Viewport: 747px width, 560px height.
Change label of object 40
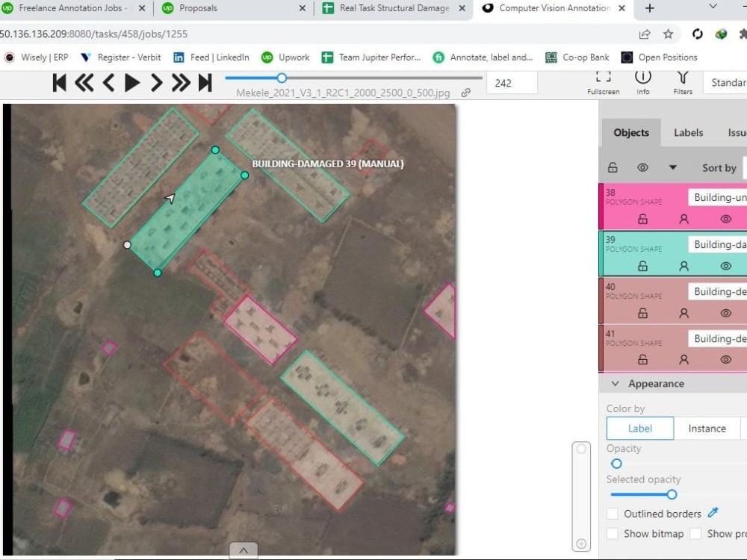(717, 291)
